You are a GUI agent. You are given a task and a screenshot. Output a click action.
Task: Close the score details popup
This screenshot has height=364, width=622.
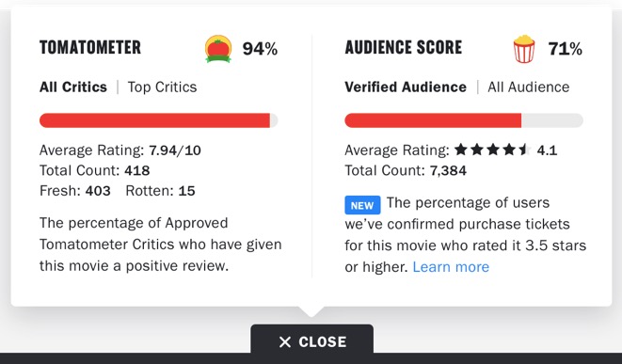(311, 341)
